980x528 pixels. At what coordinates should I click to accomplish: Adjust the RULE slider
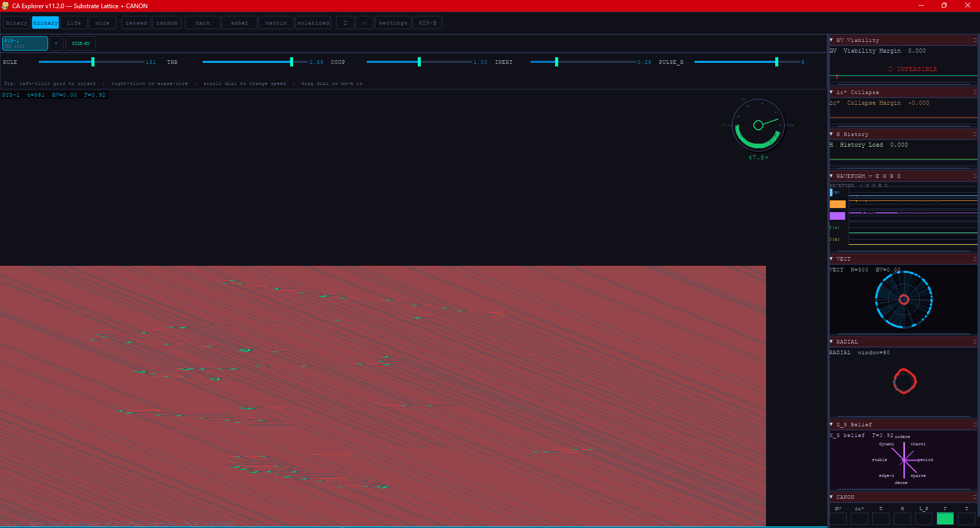coord(92,62)
